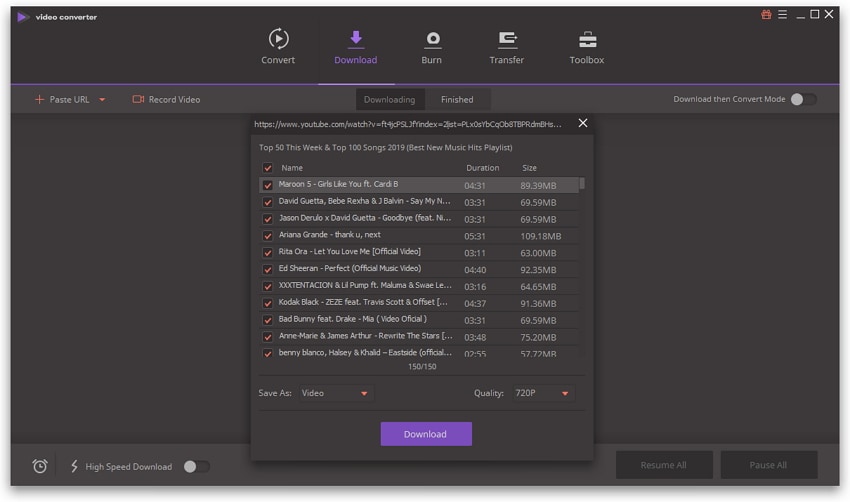Enable the High Speed Download switch
Viewport: 850px width, 502px height.
(x=196, y=466)
